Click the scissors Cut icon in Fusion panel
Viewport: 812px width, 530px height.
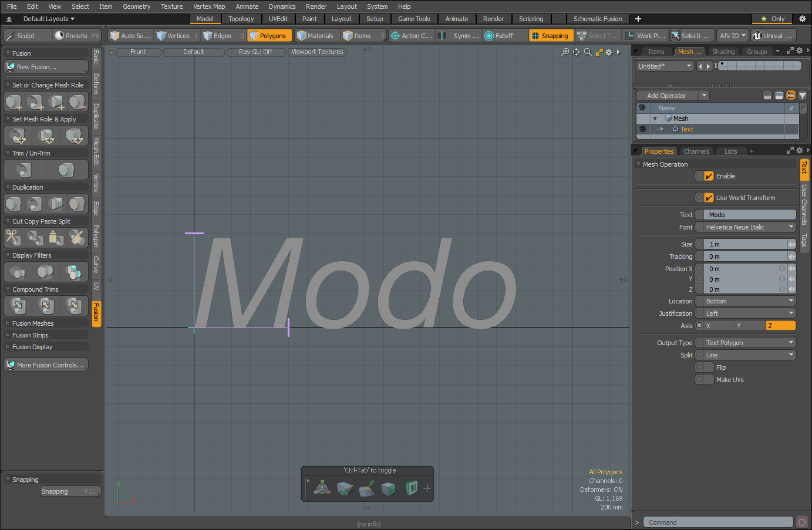[14, 238]
